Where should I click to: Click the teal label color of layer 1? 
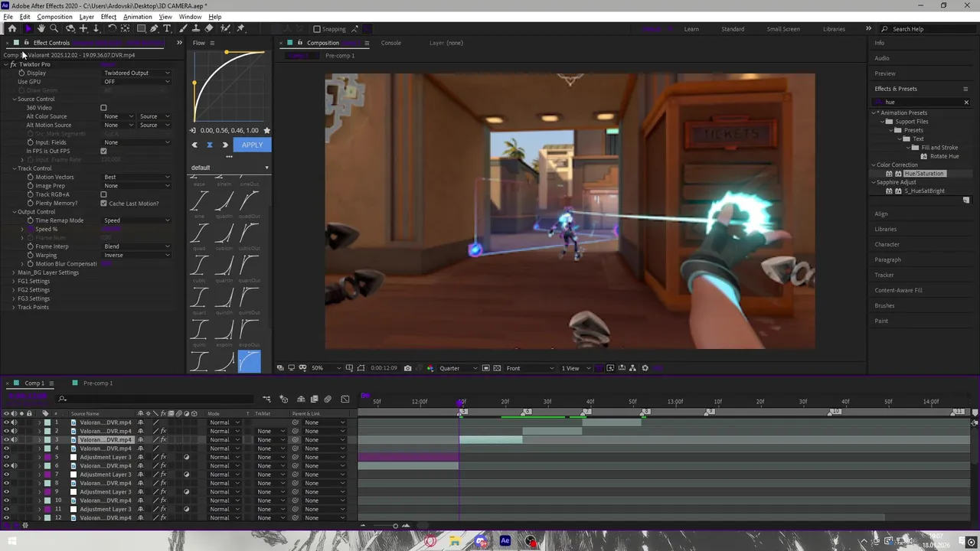click(x=47, y=422)
